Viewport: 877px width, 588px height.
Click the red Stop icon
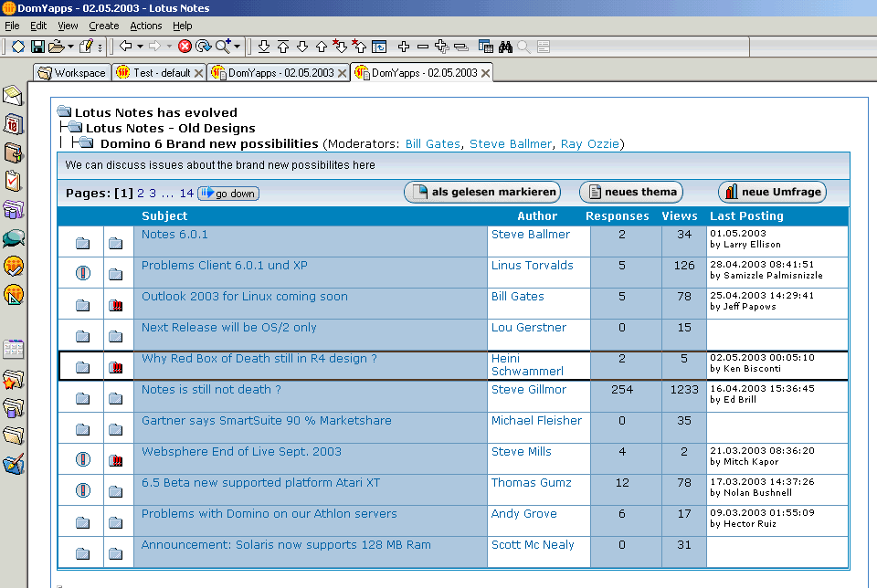[x=185, y=47]
